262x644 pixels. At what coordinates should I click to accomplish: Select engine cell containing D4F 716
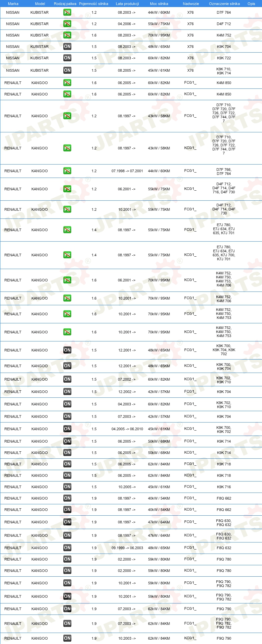(x=224, y=188)
